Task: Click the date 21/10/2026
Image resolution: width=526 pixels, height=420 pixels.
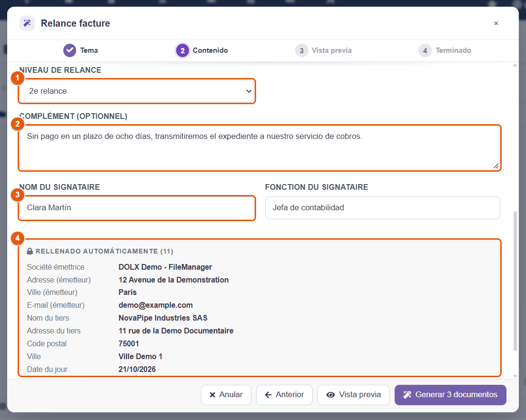Action: [137, 370]
